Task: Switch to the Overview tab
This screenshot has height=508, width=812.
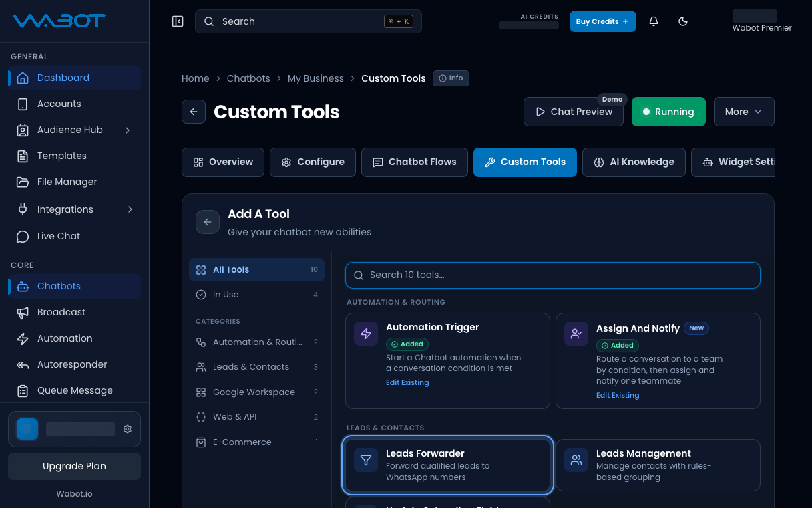Action: click(x=223, y=162)
